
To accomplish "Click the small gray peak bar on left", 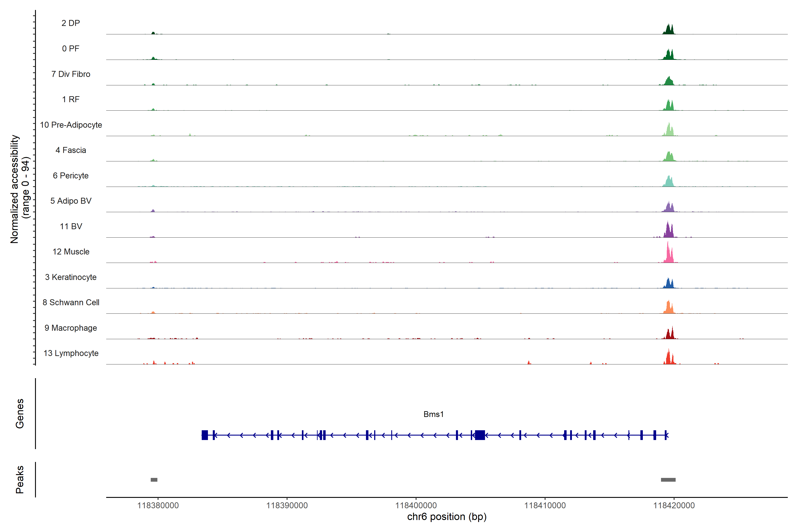I will 154,480.
